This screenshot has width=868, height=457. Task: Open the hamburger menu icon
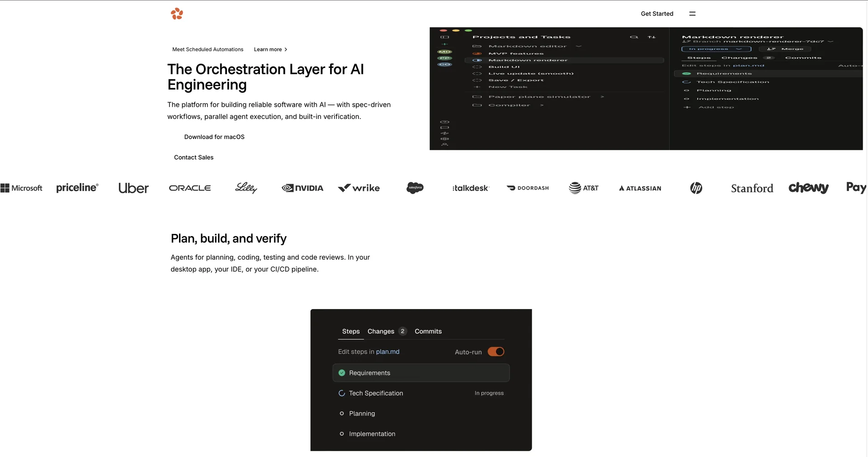pyautogui.click(x=692, y=14)
